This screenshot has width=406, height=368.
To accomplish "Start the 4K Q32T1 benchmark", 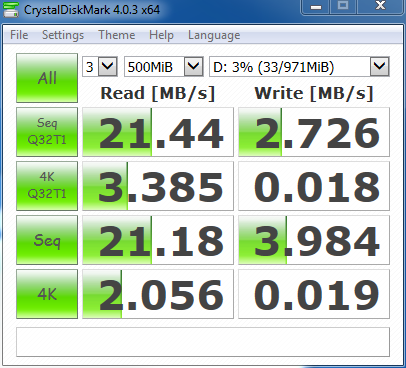I will (x=47, y=186).
